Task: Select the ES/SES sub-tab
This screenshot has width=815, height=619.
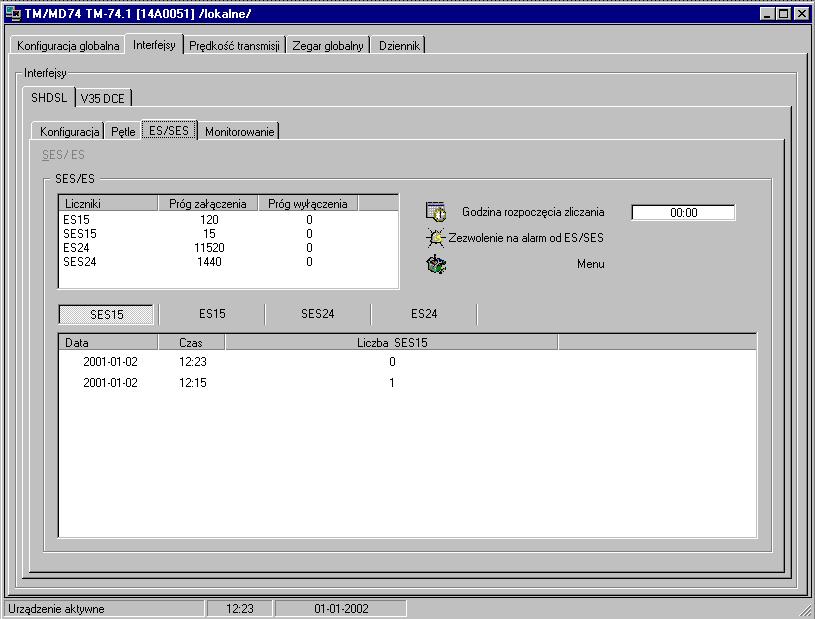Action: (169, 130)
